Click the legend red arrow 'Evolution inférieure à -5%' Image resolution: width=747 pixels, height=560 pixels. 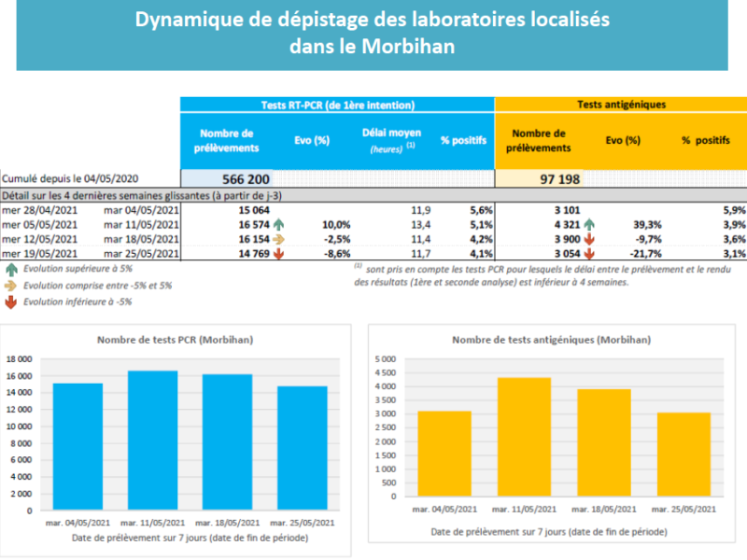click(10, 301)
